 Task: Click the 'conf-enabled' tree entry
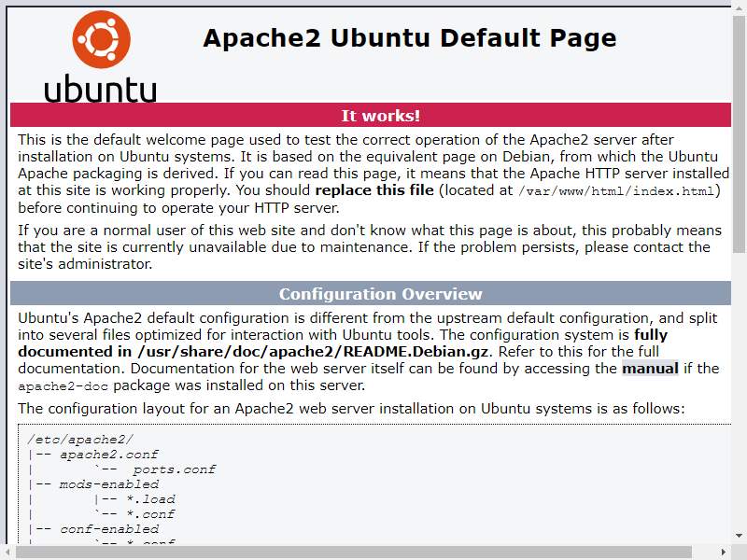(x=109, y=529)
